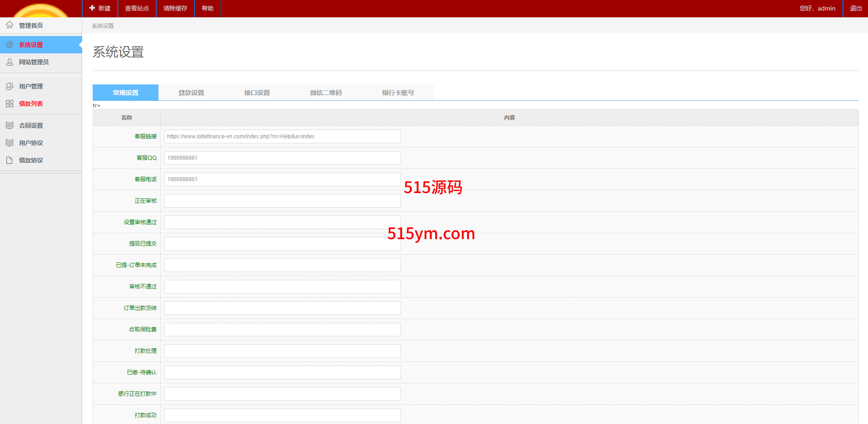Click the book icon beside 用户协议

coord(10,143)
